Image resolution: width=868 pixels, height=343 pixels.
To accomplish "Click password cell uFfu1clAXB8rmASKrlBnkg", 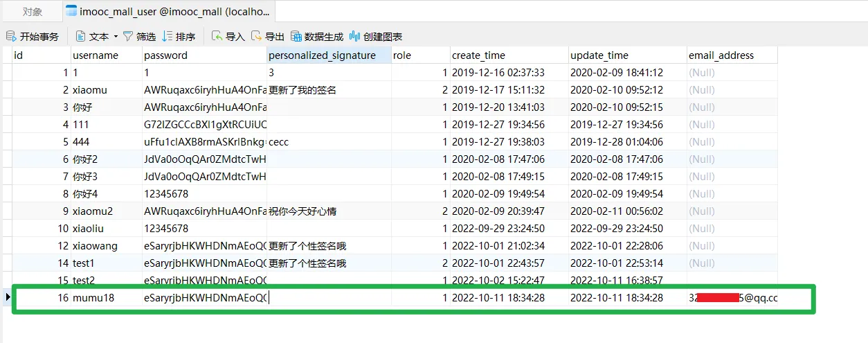I will tap(204, 142).
